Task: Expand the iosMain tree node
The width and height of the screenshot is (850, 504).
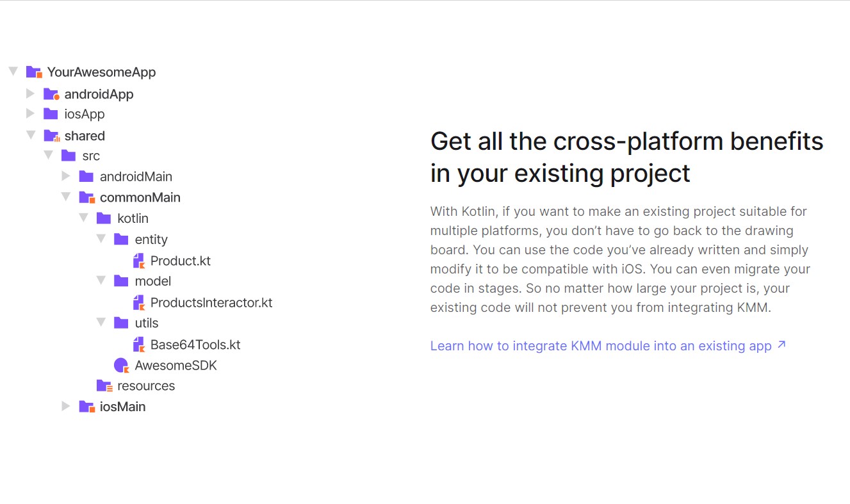Action: [66, 406]
